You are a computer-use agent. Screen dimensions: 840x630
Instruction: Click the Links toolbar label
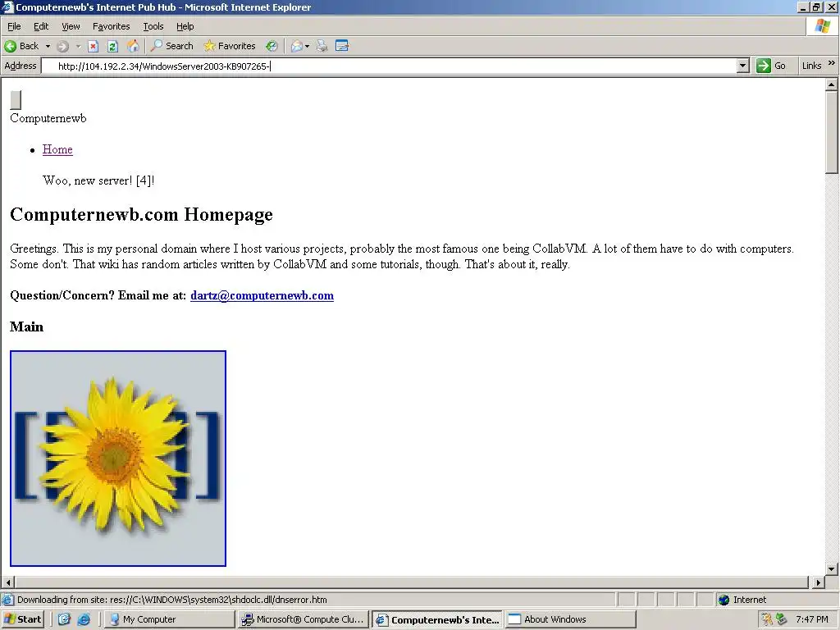pyautogui.click(x=811, y=66)
